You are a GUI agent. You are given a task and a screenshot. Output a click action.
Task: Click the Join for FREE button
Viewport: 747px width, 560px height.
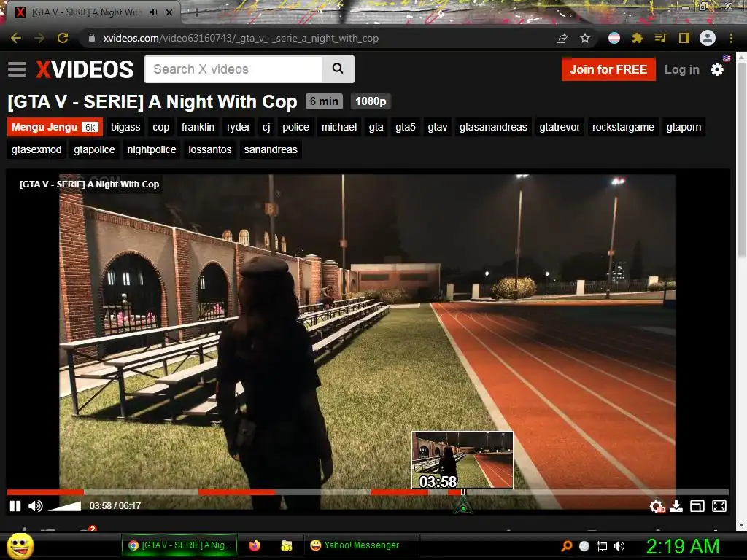(608, 69)
